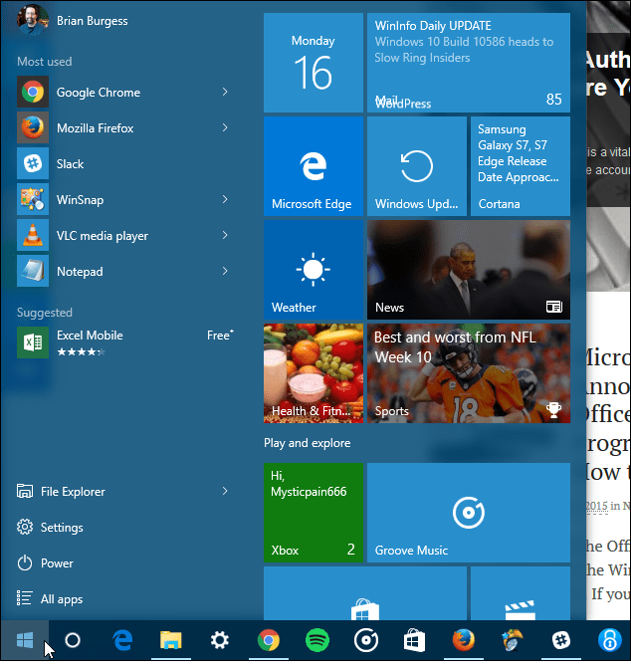The width and height of the screenshot is (631, 672).
Task: Open VLC media player from Start menu
Action: (122, 235)
